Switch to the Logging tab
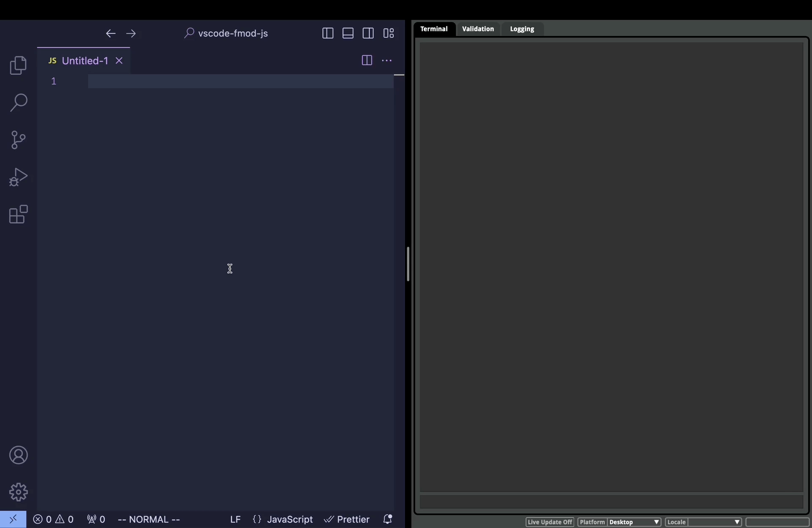Image resolution: width=812 pixels, height=528 pixels. (522, 29)
